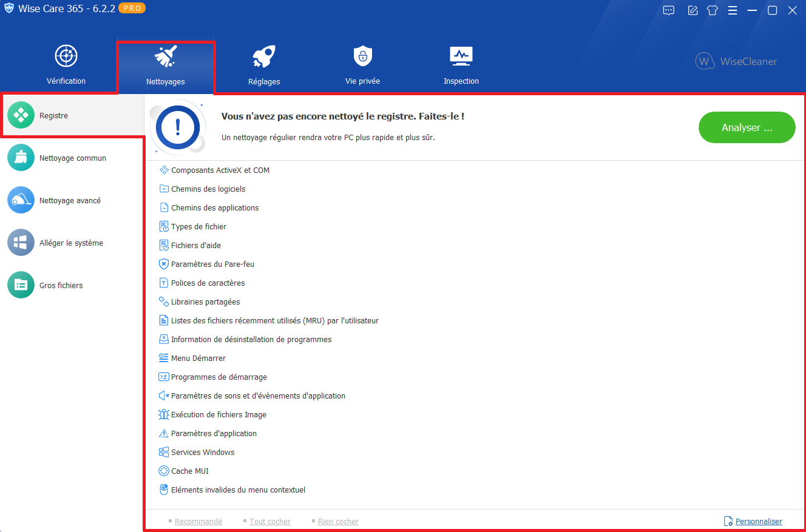Click the Services Windows icon

[x=163, y=452]
